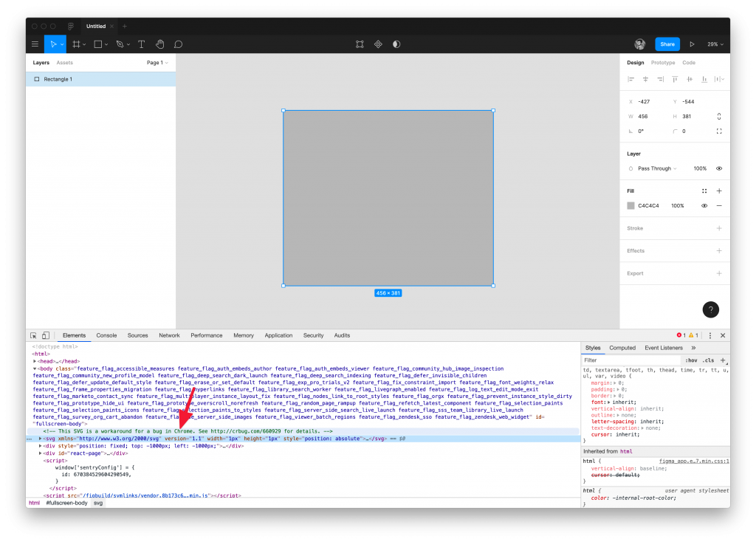This screenshot has width=756, height=542.
Task: Click Align Right icon
Action: pyautogui.click(x=660, y=79)
